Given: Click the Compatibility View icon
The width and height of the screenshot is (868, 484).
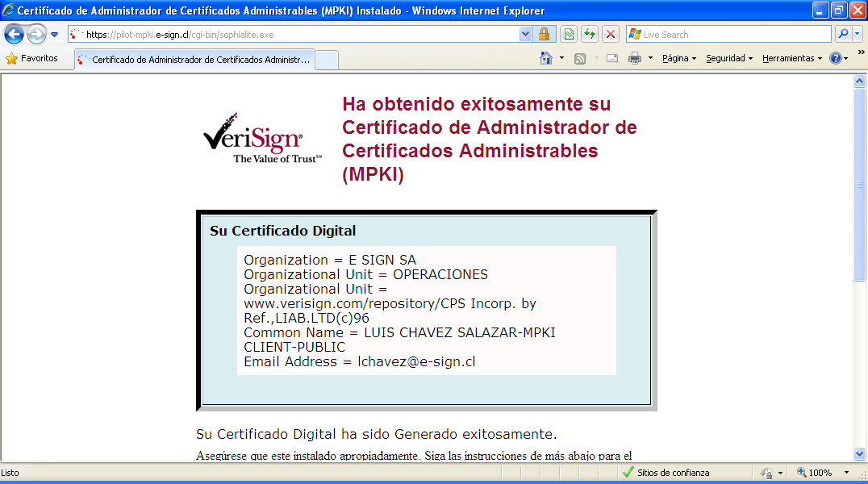Looking at the screenshot, I should [570, 35].
